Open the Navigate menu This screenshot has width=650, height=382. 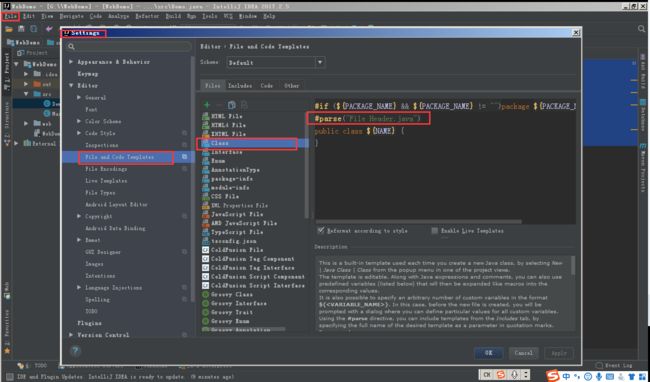coord(72,16)
